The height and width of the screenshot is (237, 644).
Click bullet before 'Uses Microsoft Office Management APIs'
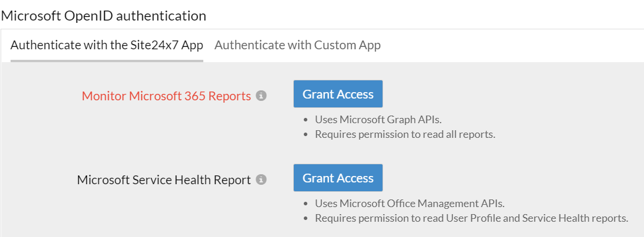click(306, 204)
